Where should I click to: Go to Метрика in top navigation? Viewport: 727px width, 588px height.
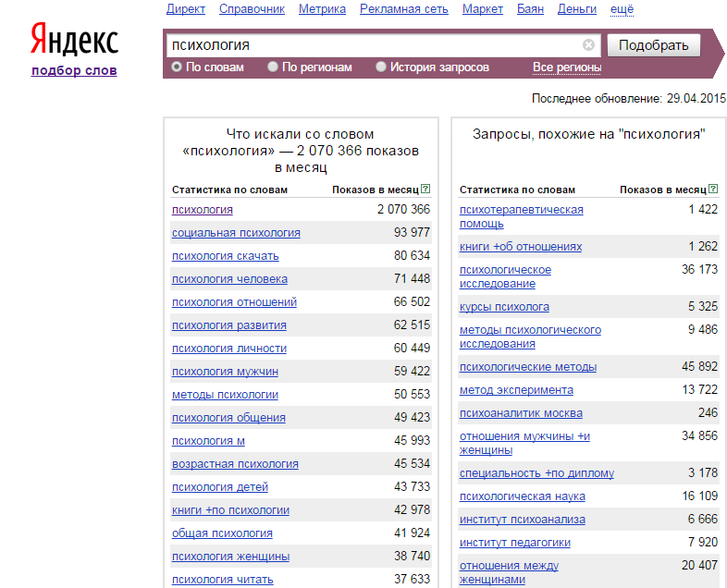tap(322, 9)
